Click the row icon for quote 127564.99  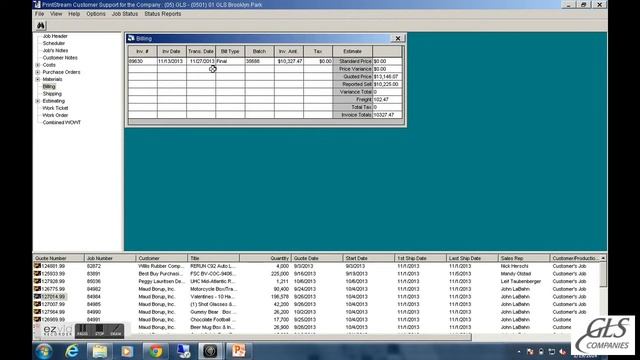tap(37, 312)
